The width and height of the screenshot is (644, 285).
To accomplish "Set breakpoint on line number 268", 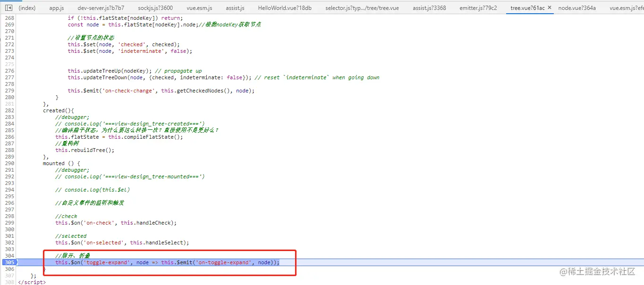I will (x=9, y=18).
